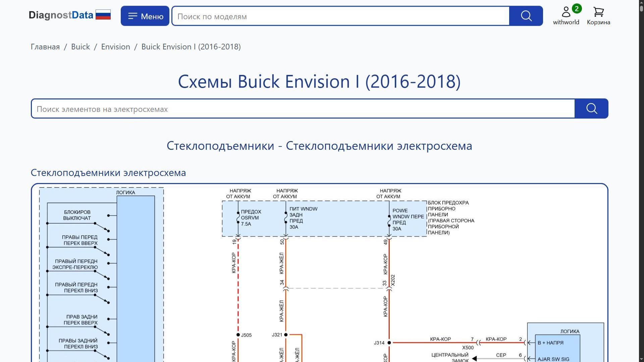This screenshot has height=362, width=644.
Task: Go to Главная breadcrumb
Action: 45,47
